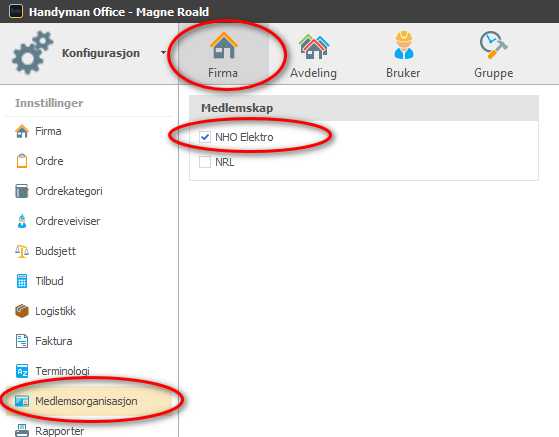Expand the Konfigurasjon dropdown arrow
This screenshot has width=559, height=437.
pyautogui.click(x=163, y=53)
